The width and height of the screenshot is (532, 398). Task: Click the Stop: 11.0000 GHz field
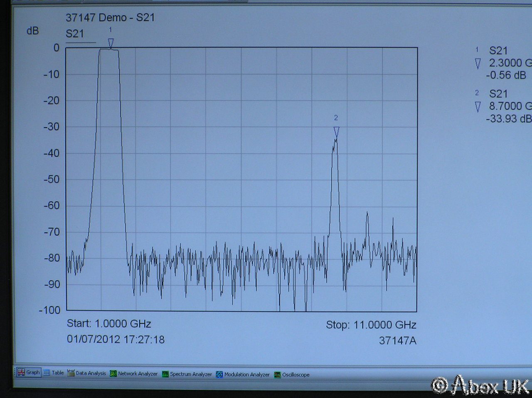pyautogui.click(x=371, y=325)
